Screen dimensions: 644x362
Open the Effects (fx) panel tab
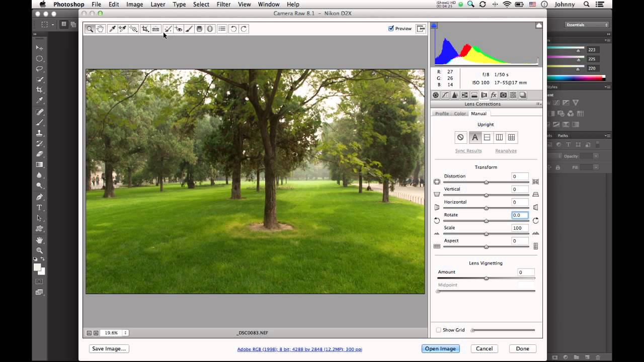(494, 95)
